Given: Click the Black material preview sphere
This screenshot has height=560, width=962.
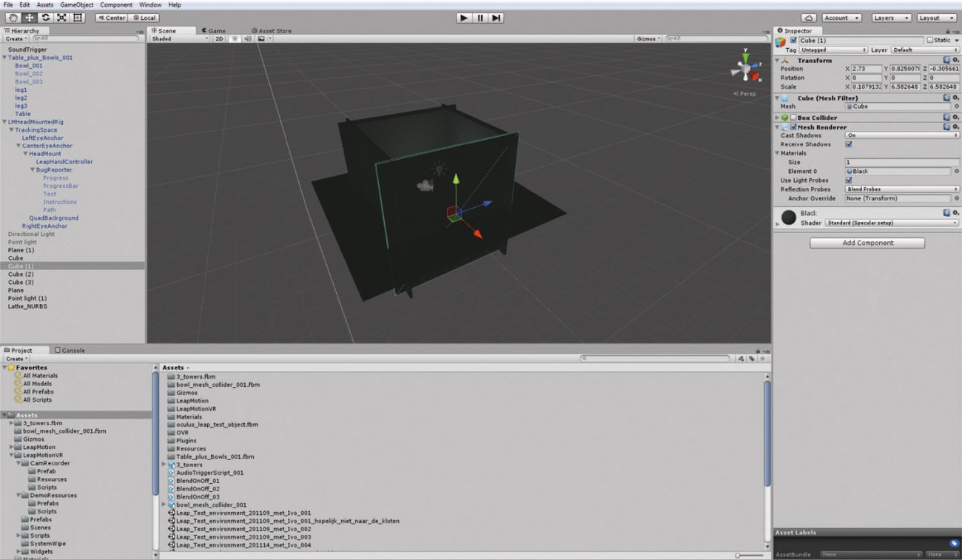Looking at the screenshot, I should (790, 217).
